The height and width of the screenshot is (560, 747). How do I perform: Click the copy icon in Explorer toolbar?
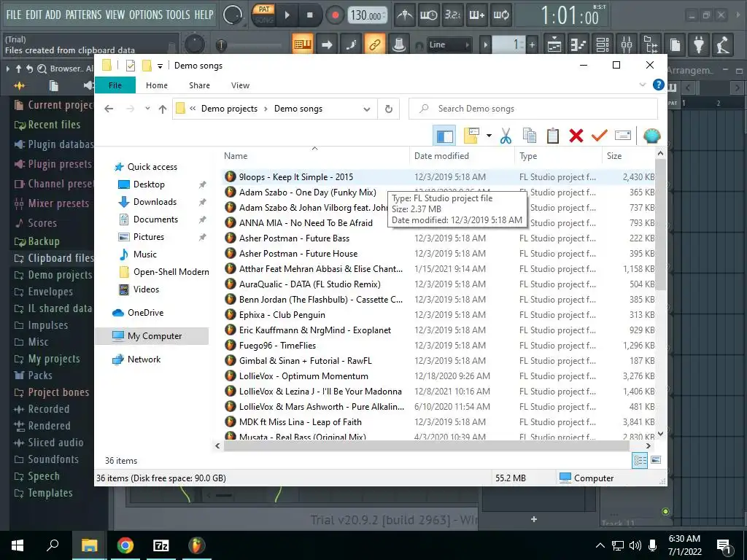coord(530,136)
